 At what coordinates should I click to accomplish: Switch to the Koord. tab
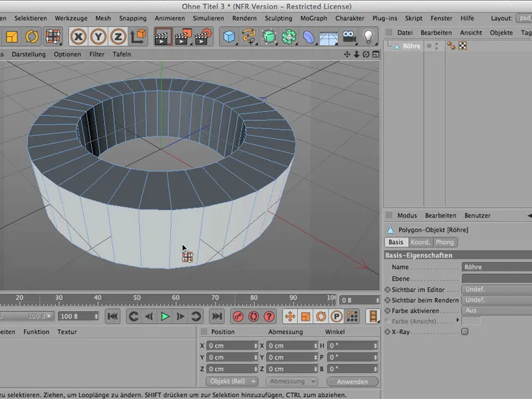(420, 242)
